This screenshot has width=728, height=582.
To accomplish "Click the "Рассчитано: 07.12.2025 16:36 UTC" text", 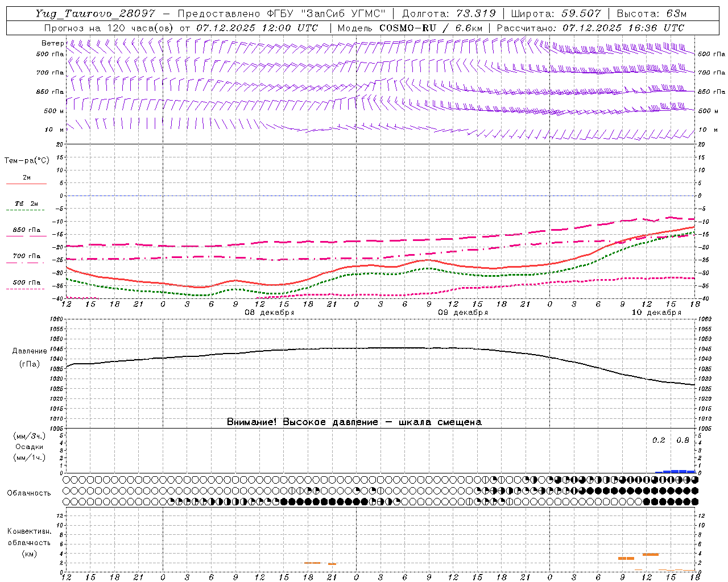I will tap(590, 28).
